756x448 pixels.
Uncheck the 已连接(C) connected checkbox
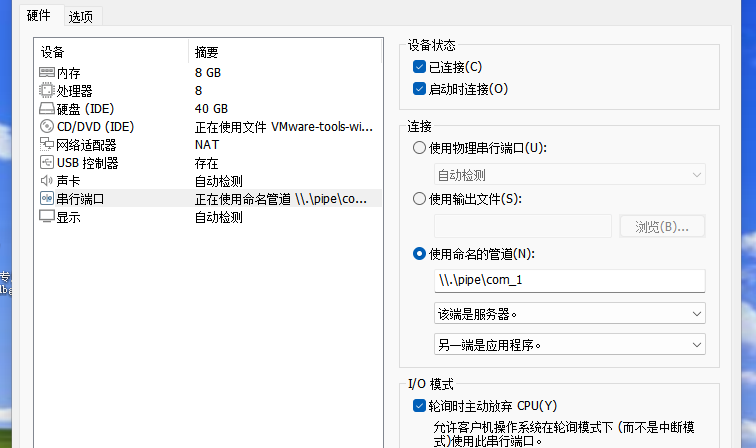coord(419,67)
